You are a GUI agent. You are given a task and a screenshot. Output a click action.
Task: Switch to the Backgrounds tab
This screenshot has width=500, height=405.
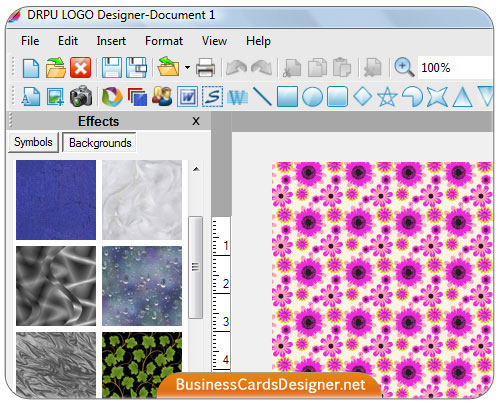tap(100, 143)
